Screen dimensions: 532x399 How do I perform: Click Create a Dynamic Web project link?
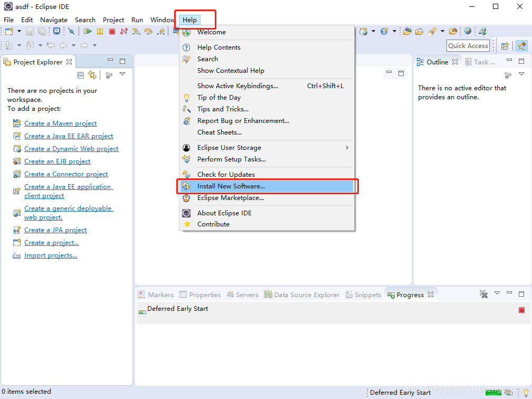point(71,149)
